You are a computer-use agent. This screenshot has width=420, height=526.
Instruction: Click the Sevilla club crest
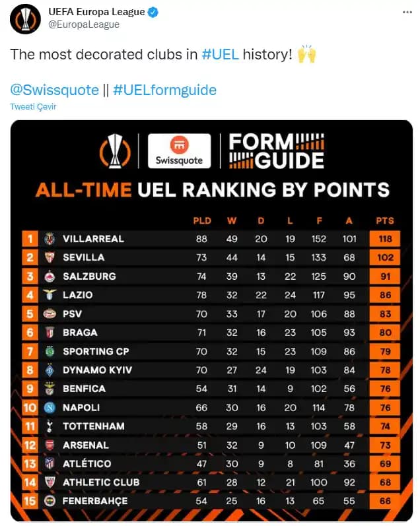50,257
